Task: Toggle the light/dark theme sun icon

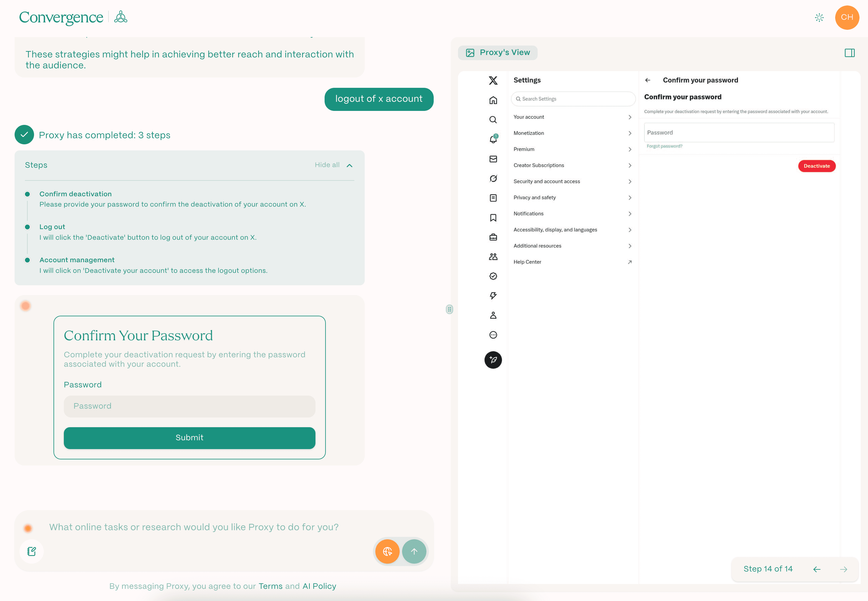Action: (x=819, y=17)
